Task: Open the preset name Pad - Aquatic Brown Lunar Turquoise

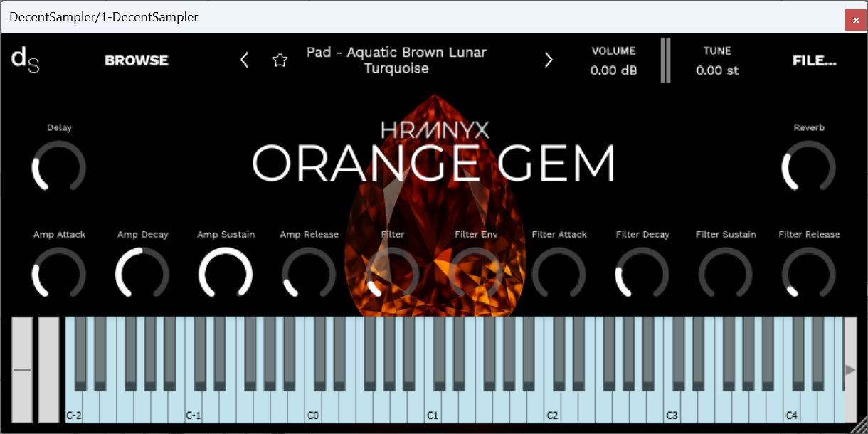Action: point(396,60)
